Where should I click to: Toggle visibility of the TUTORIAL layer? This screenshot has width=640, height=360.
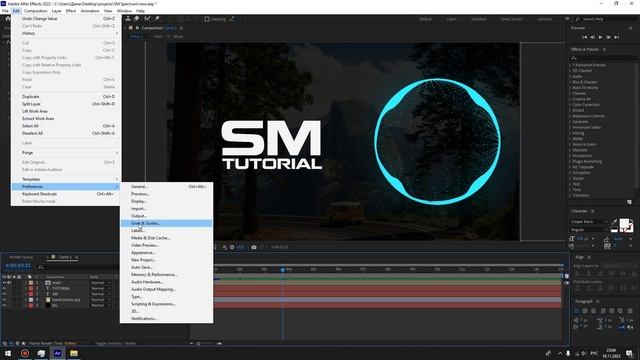click(4, 289)
